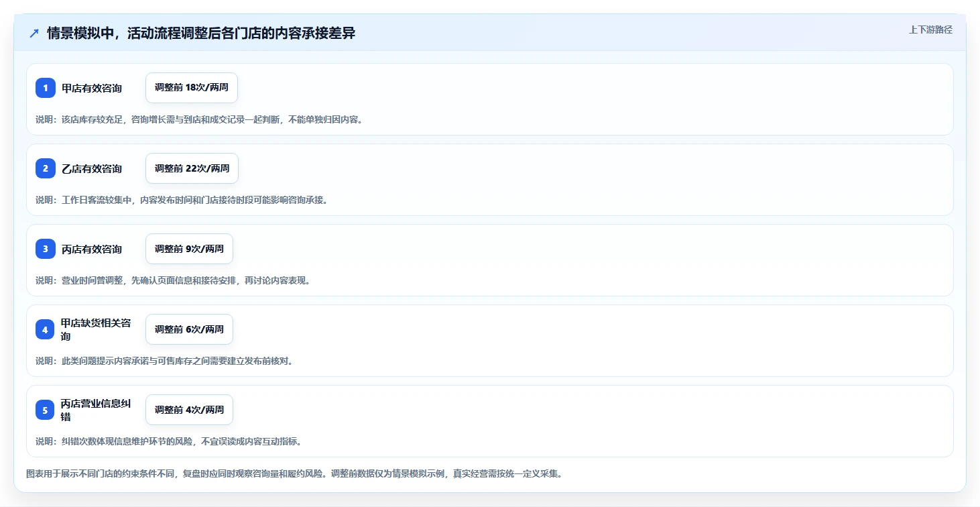Viewport: 980px width, 507px height.
Task: Select number badge 5 for 丙店营业信息纠错
Action: click(x=46, y=410)
